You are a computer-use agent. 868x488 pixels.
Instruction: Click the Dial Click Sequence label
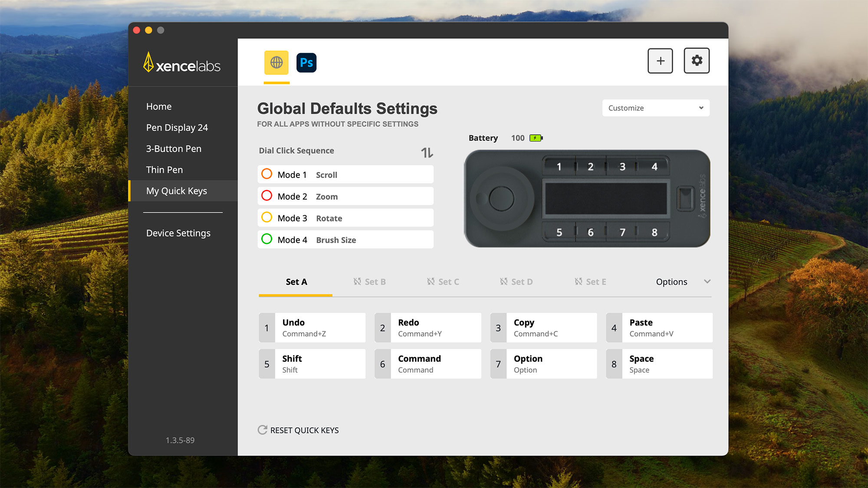296,151
